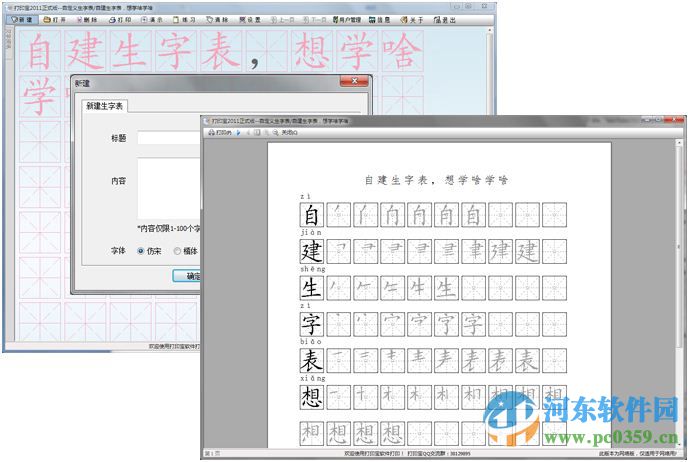Click the 删除 (Delete) toolbar button
The image size is (688, 462).
tap(87, 20)
